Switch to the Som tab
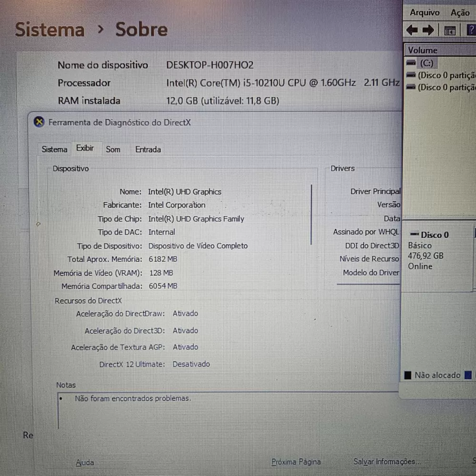The height and width of the screenshot is (476, 476). click(x=113, y=149)
